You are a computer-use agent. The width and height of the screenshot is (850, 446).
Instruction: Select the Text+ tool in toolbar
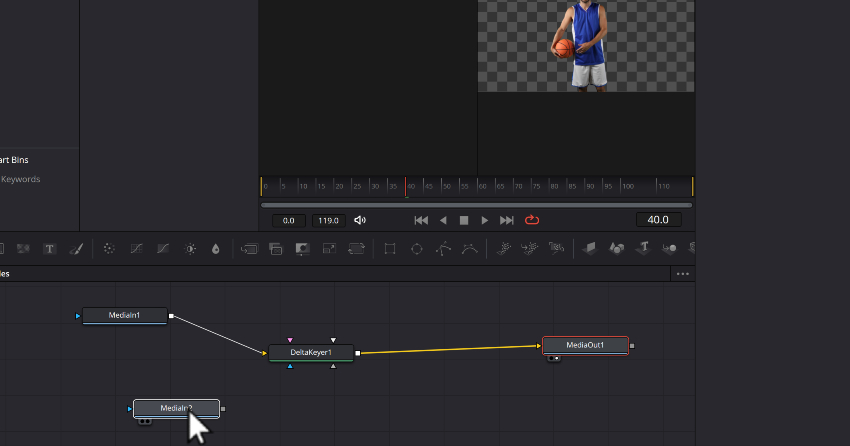50,248
